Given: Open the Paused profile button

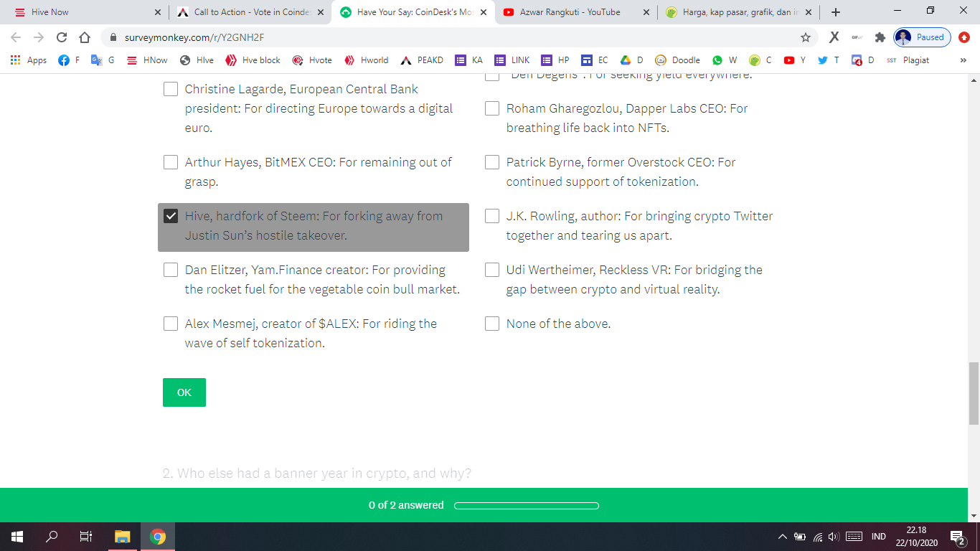Looking at the screenshot, I should [x=922, y=37].
